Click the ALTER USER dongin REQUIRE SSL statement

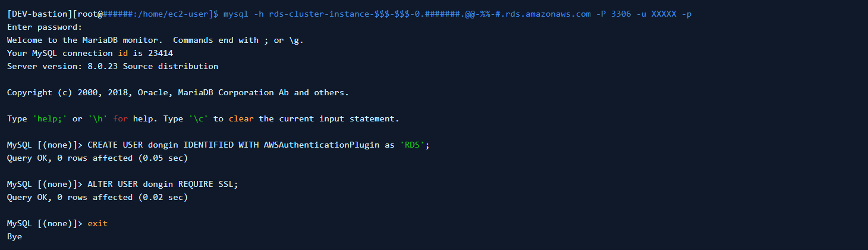click(162, 184)
